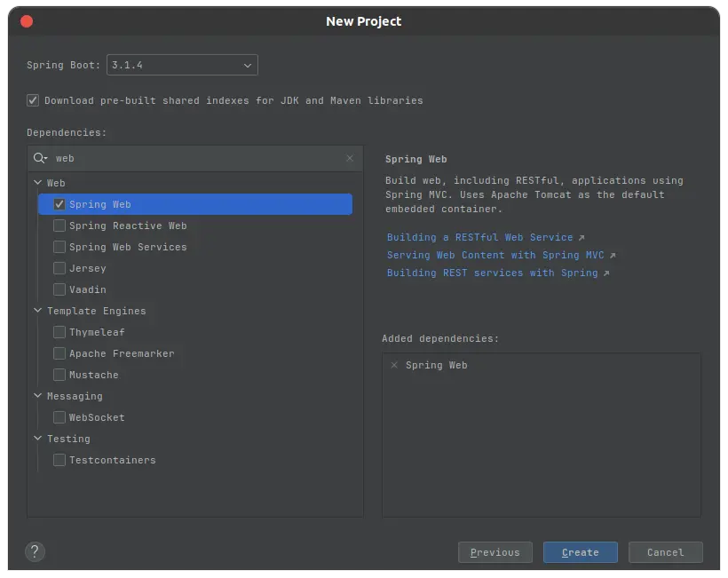Click the search magnifier icon in dependencies

click(40, 158)
